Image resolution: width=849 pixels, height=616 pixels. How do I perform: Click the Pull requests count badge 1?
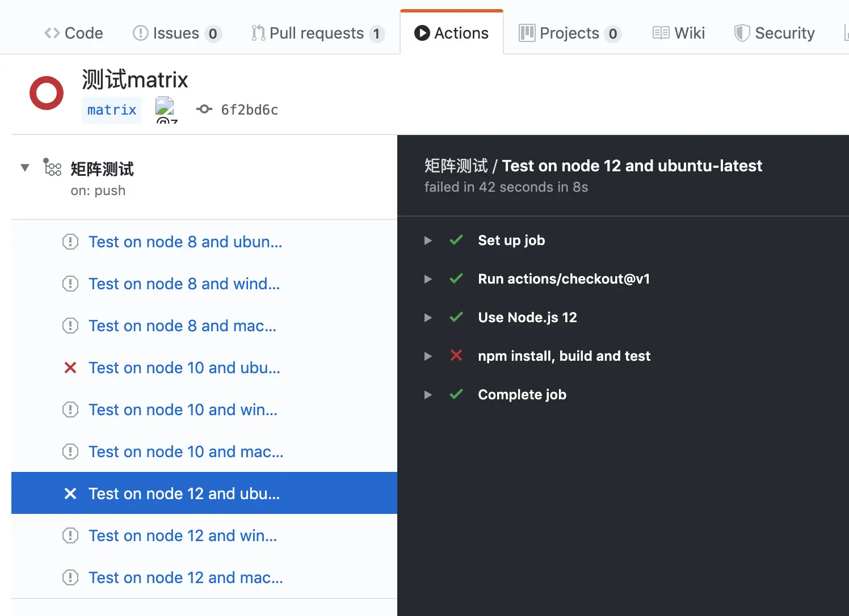376,34
